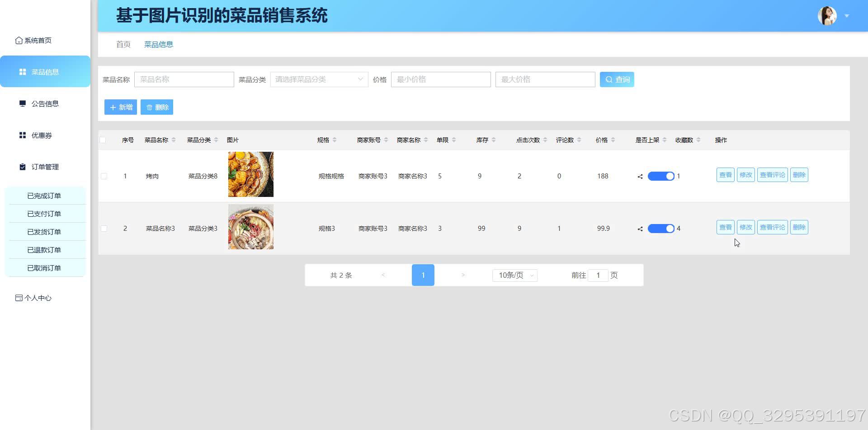
Task: Click the 订单管理 order management icon
Action: [x=22, y=167]
